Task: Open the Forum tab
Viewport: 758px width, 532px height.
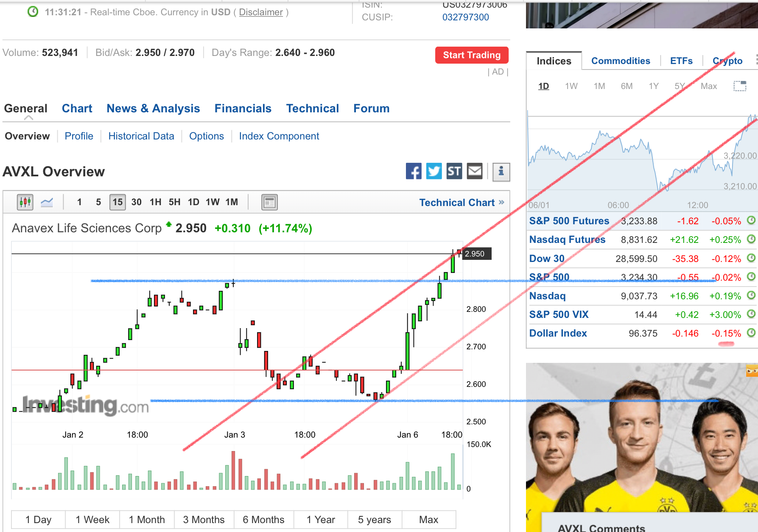Action: pyautogui.click(x=371, y=109)
